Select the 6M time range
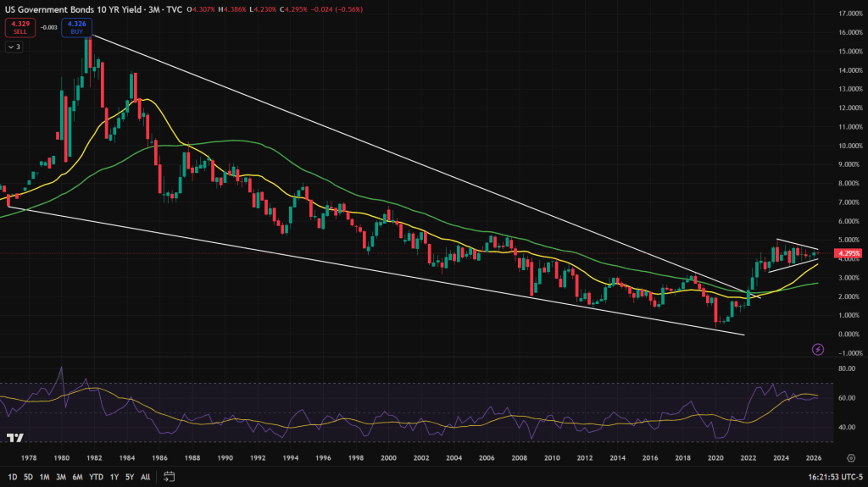Screen dimensions: 868x487 (77, 476)
